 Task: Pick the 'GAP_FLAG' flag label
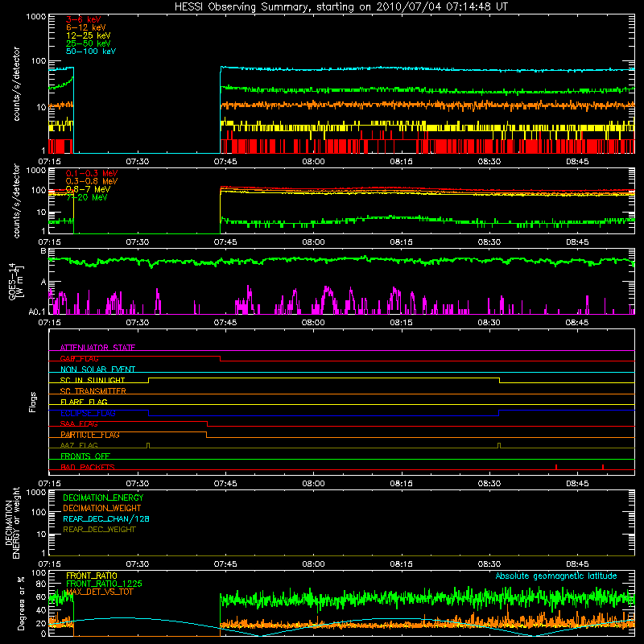(x=79, y=358)
